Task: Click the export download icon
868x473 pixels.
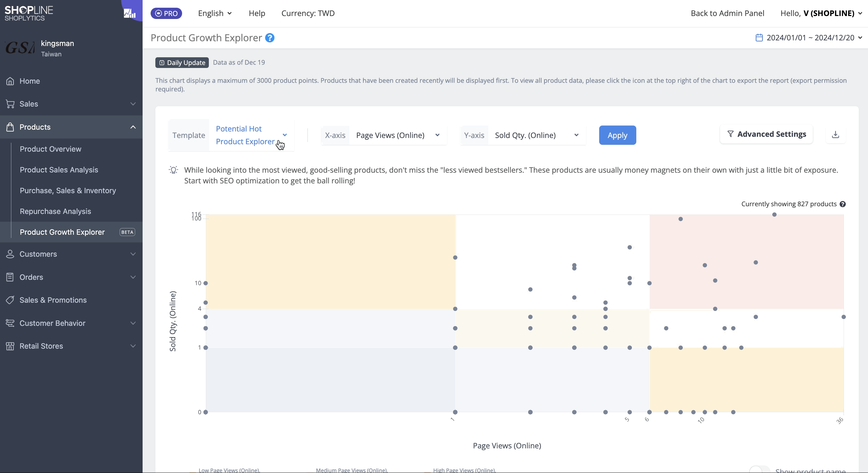Action: tap(835, 135)
